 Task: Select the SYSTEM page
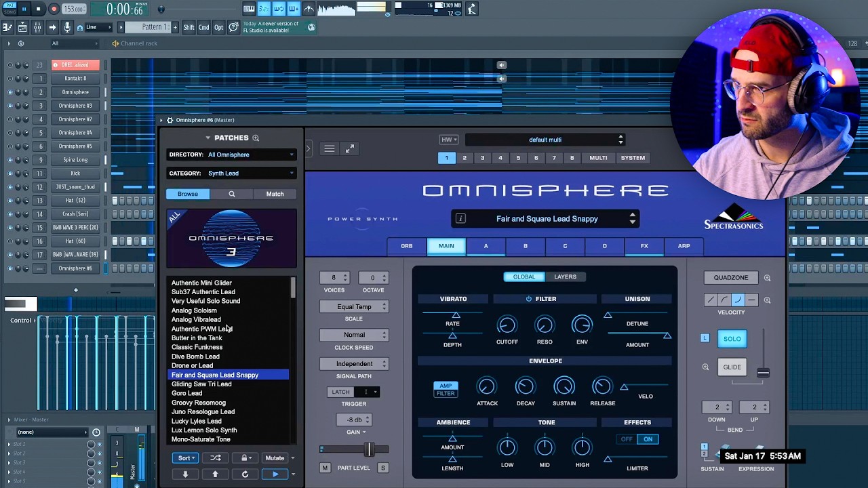(x=633, y=158)
